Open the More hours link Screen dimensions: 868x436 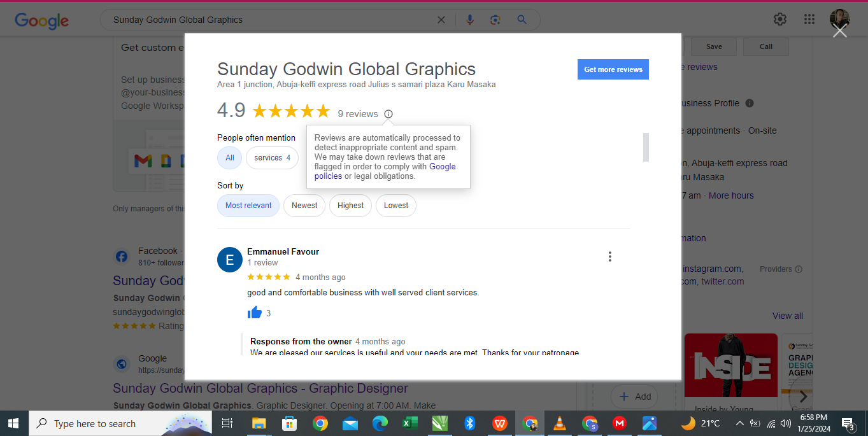pyautogui.click(x=731, y=195)
